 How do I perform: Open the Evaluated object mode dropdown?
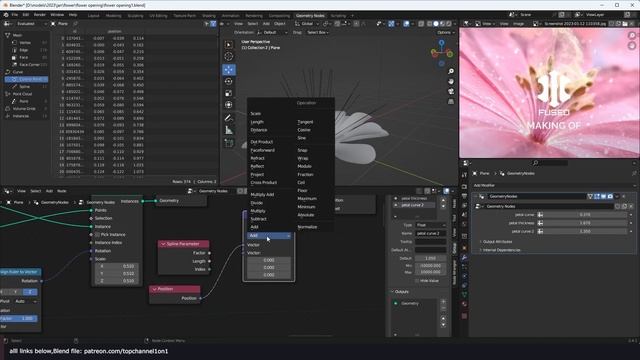[x=31, y=24]
